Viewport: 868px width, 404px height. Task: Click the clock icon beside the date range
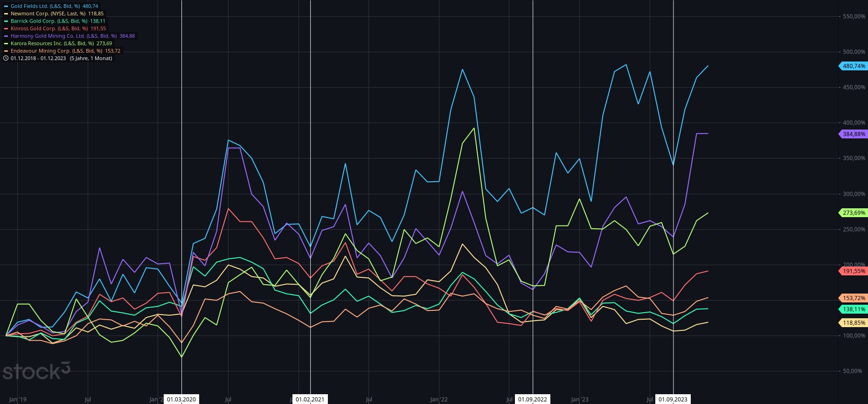coord(6,58)
